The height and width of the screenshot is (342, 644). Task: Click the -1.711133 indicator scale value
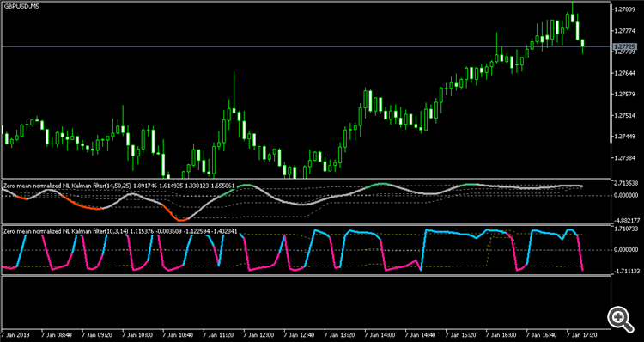(x=627, y=271)
